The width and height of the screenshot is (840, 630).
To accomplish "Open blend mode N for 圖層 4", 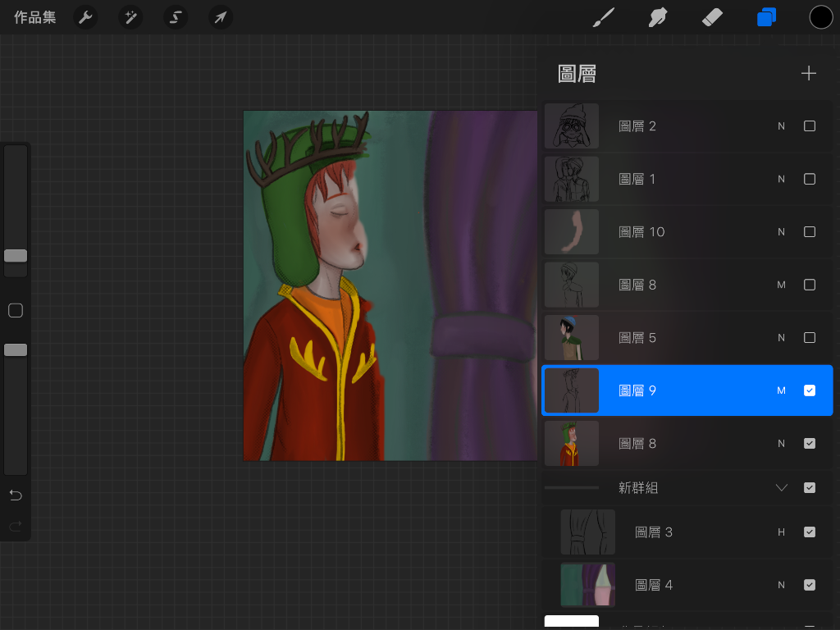I will point(781,585).
